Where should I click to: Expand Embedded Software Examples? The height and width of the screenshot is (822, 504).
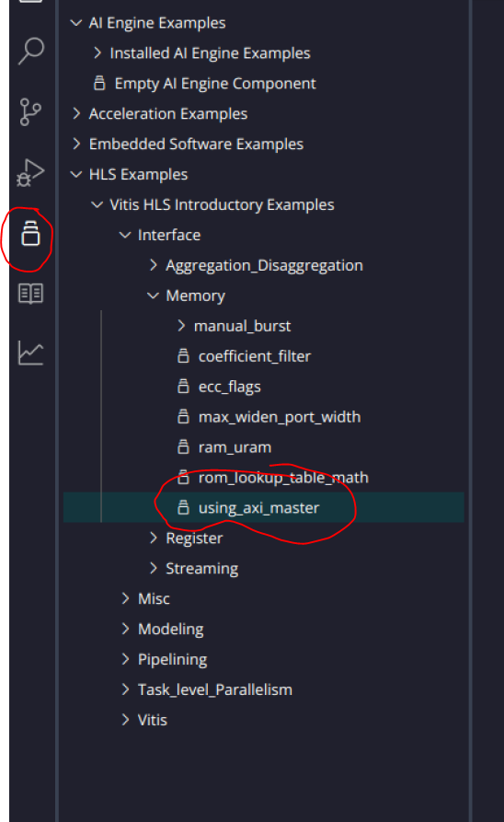[76, 144]
